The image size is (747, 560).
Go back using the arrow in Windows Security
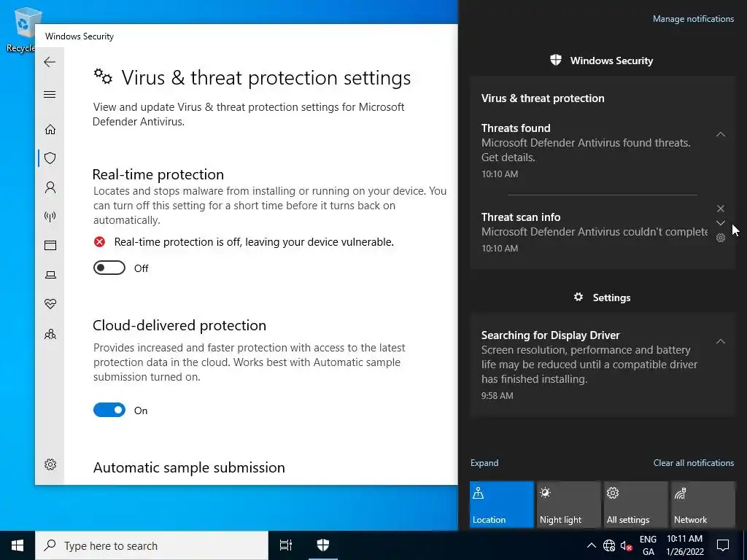tap(50, 62)
